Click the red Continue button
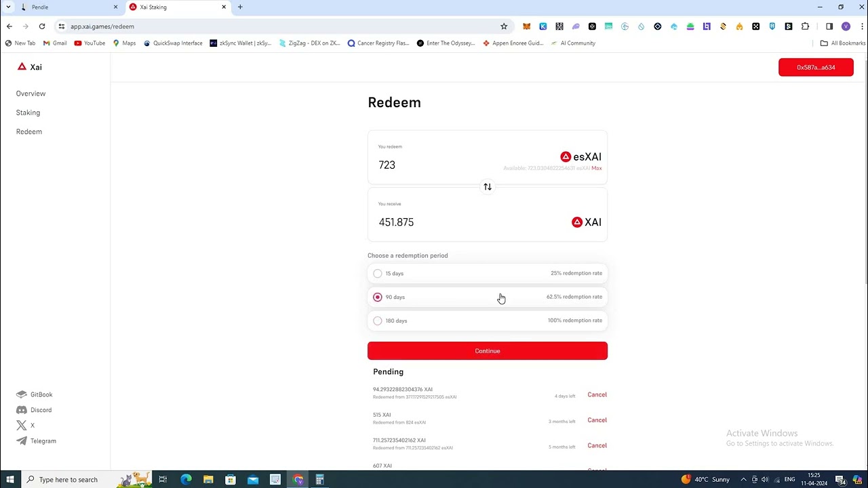This screenshot has width=868, height=488. [487, 351]
